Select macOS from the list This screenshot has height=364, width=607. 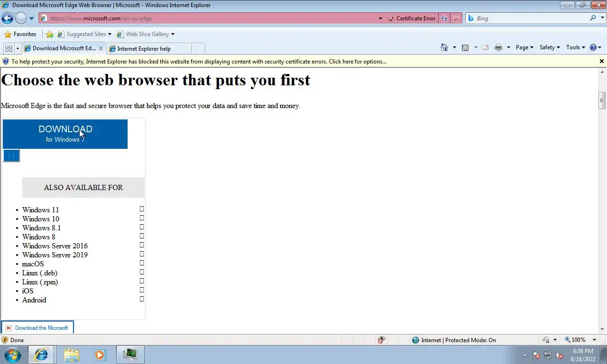[33, 264]
